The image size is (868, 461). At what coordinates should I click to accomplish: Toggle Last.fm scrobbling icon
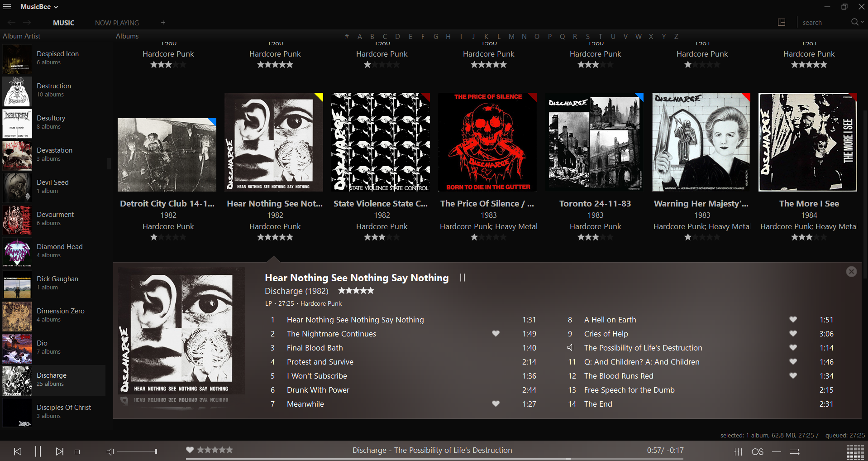758,451
